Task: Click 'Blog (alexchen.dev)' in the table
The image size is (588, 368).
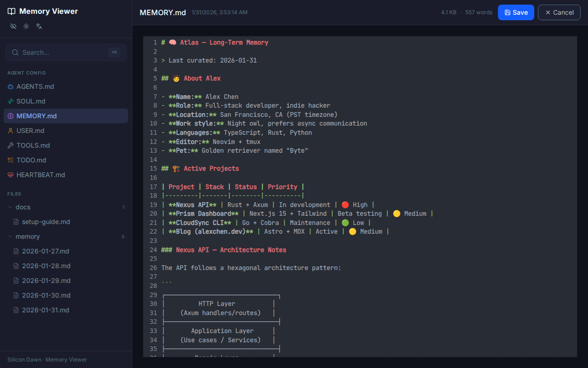Action: click(x=211, y=231)
